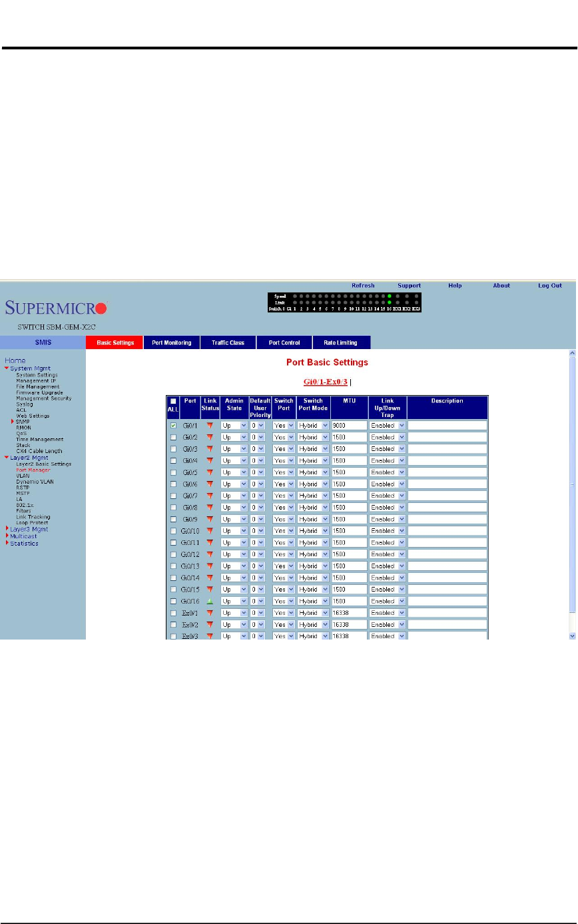Click the green link status icon for Gi0/16

coord(210,601)
